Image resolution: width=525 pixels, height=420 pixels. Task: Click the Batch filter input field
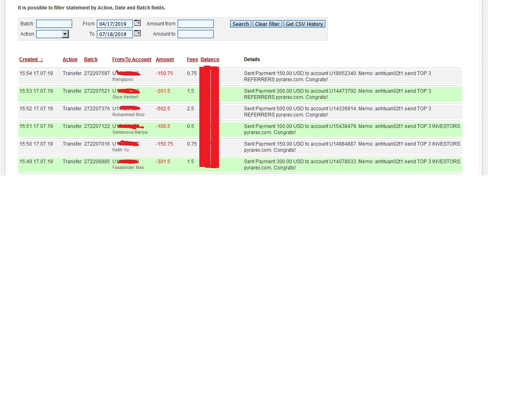[54, 24]
